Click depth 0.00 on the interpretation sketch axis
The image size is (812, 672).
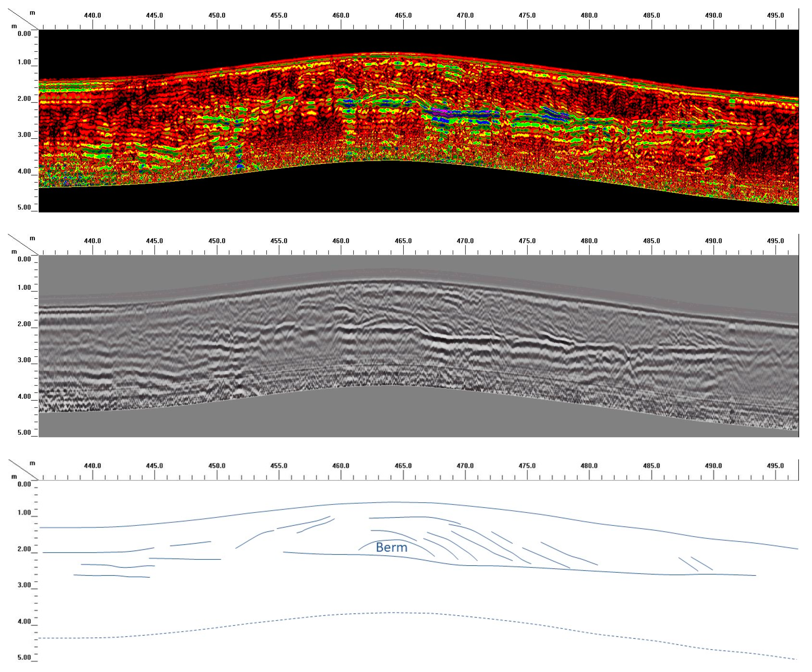(24, 484)
